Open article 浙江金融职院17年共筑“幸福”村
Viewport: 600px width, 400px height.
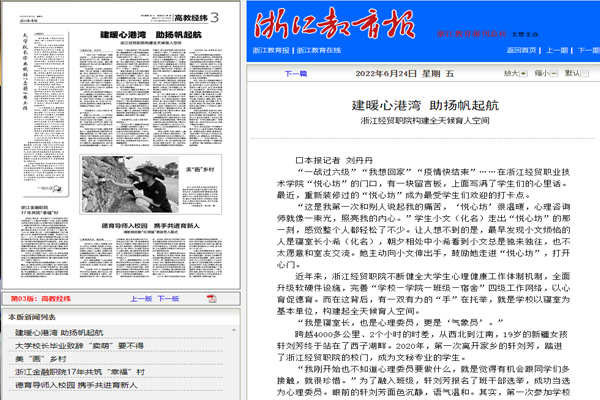(80, 373)
